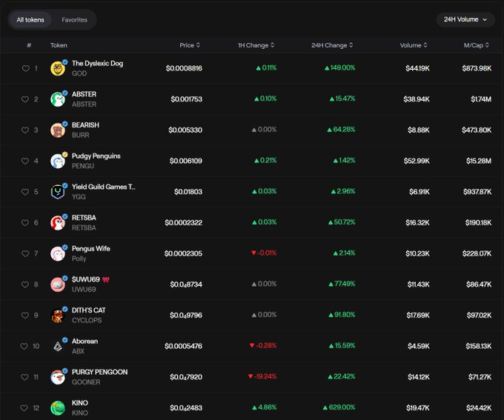Open the DITH'S CAT token logo

[x=58, y=316]
